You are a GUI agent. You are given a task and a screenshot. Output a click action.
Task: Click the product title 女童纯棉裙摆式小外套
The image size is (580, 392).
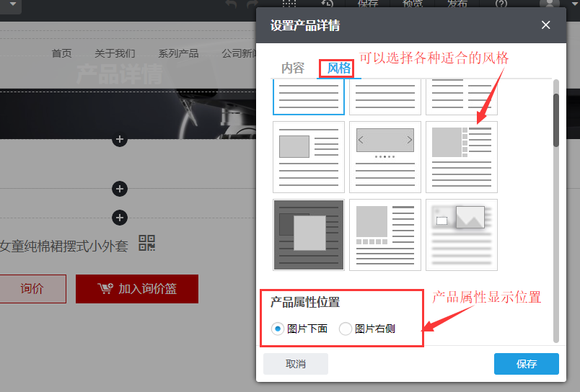(x=64, y=246)
